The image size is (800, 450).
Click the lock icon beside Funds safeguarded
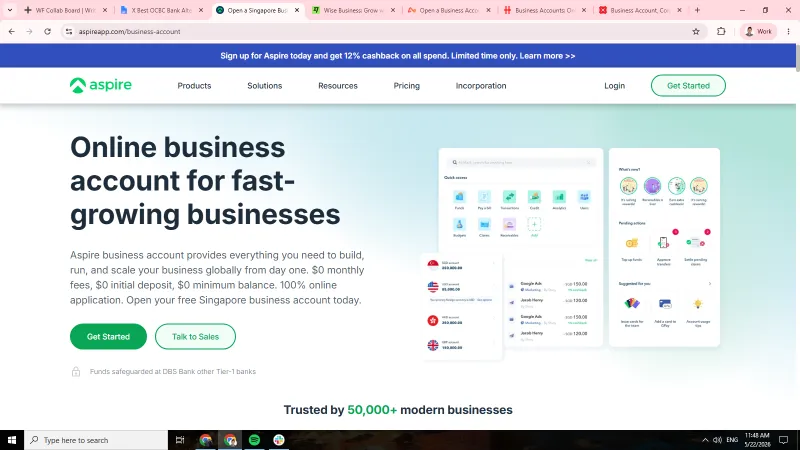coord(76,371)
